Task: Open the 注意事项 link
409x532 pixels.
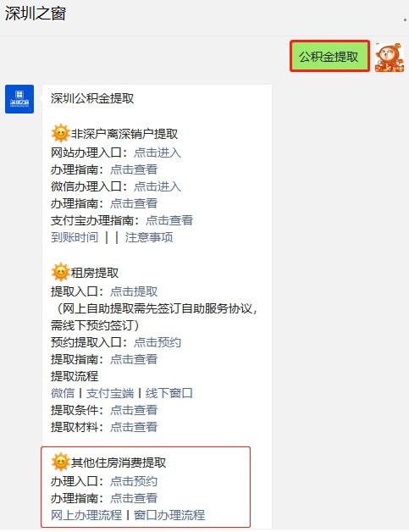Action: (x=149, y=237)
